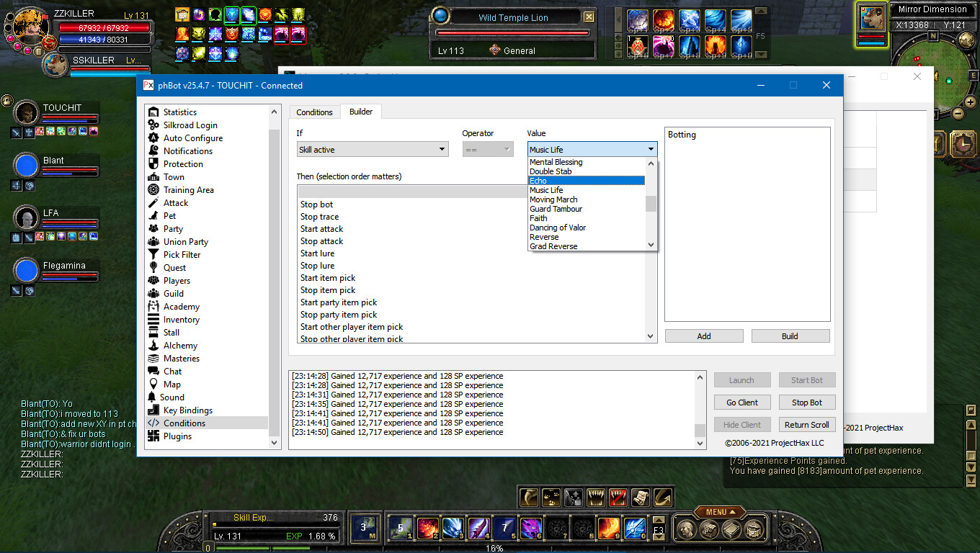This screenshot has height=553, width=980.
Task: Go to the Inventory section
Action: pyautogui.click(x=181, y=320)
